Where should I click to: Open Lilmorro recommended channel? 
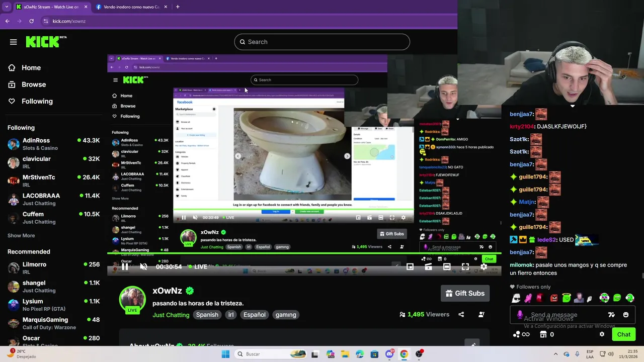pos(53,267)
